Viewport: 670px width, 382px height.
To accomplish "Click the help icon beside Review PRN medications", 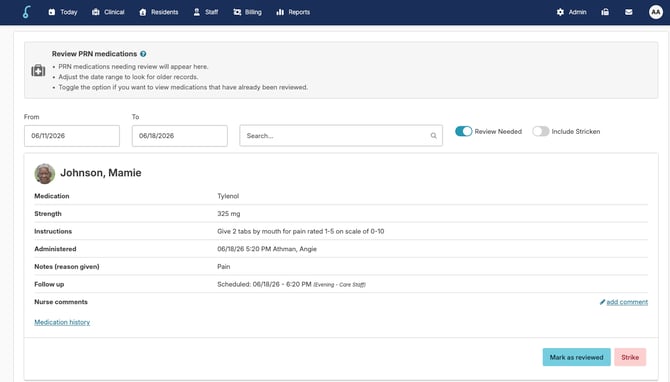I will pyautogui.click(x=143, y=54).
